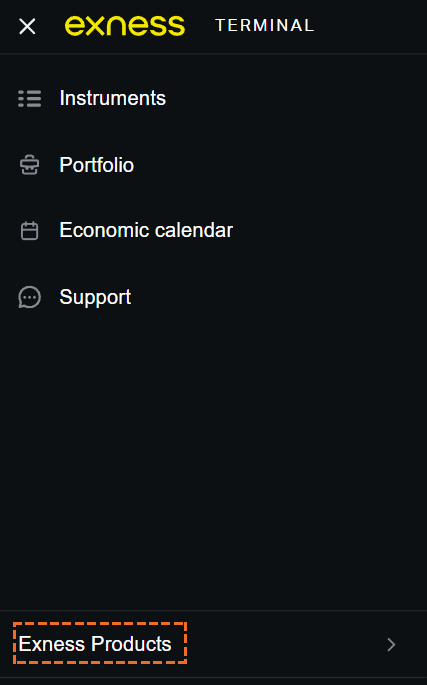Click the highlighted Exness Products text
427x685 pixels.
click(x=95, y=644)
